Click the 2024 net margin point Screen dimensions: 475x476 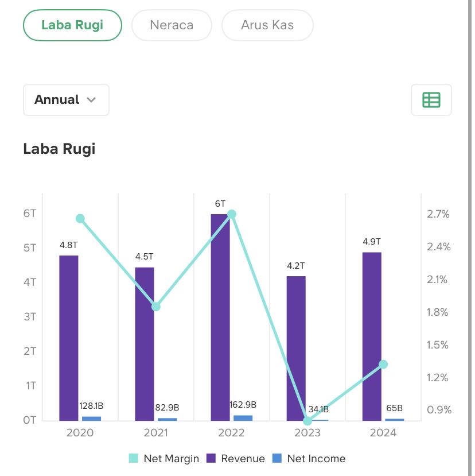(x=383, y=365)
